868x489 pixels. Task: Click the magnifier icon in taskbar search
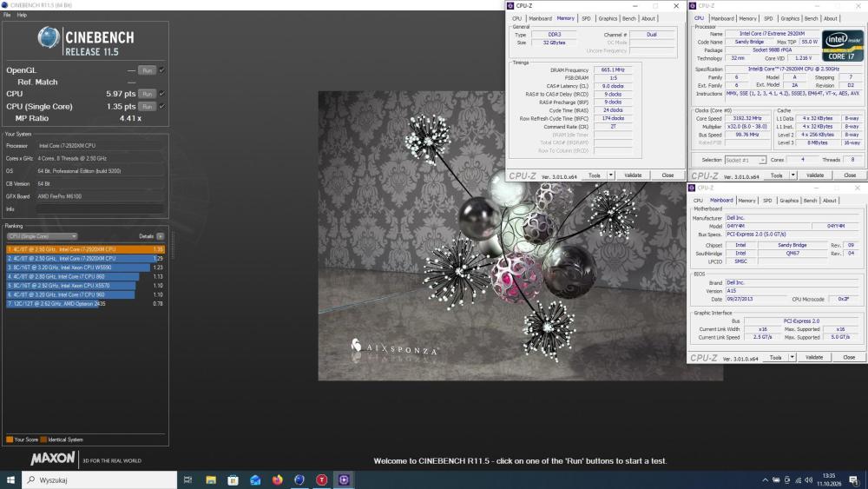[31, 479]
